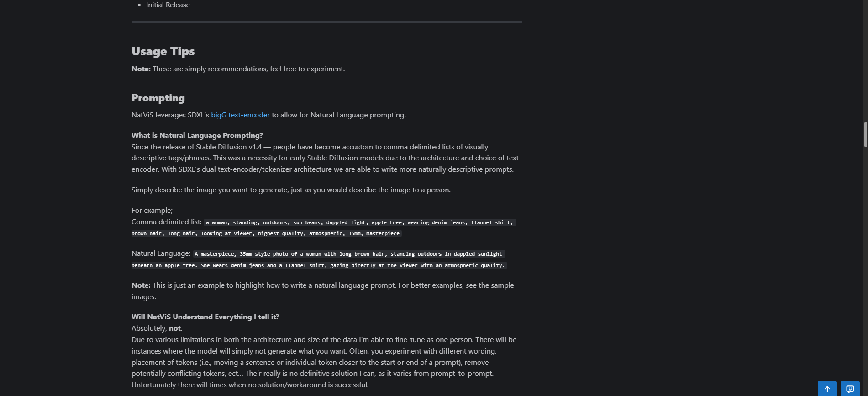
Task: Click the bold 'not' in 'Absolutely, not'
Action: (x=175, y=328)
